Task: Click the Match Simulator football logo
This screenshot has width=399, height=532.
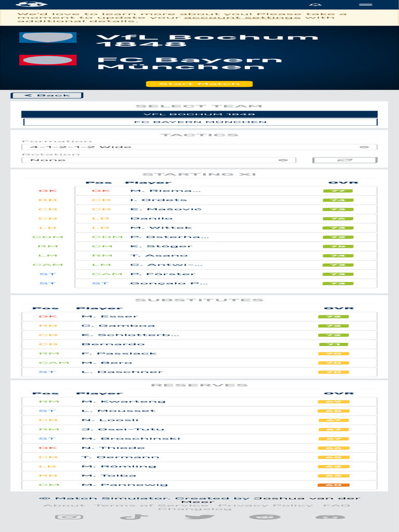Action: 31,4
